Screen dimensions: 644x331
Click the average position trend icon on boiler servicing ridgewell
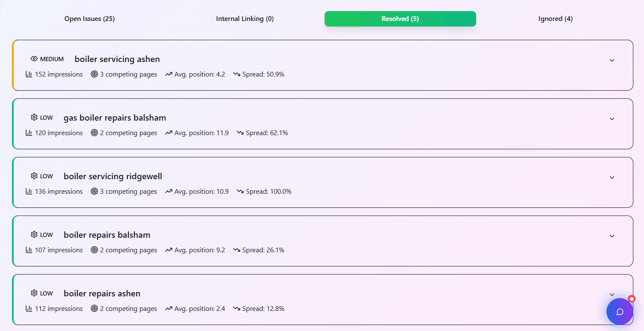(168, 191)
